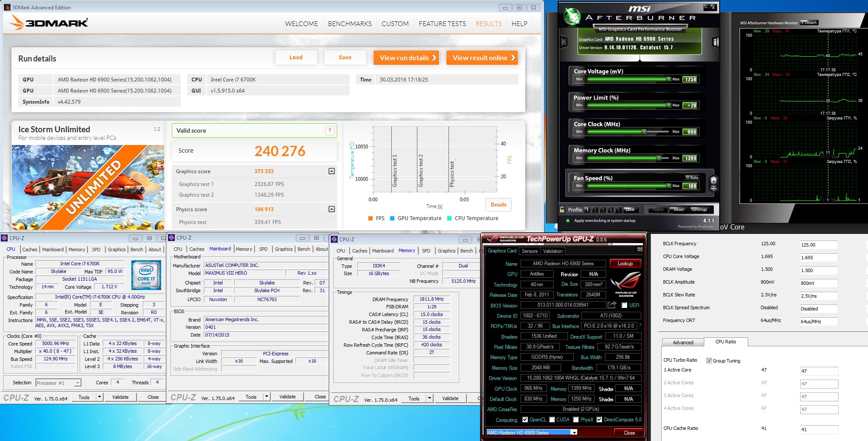Click the Afterburner Reset button
This screenshot has height=441, width=868.
tap(678, 209)
